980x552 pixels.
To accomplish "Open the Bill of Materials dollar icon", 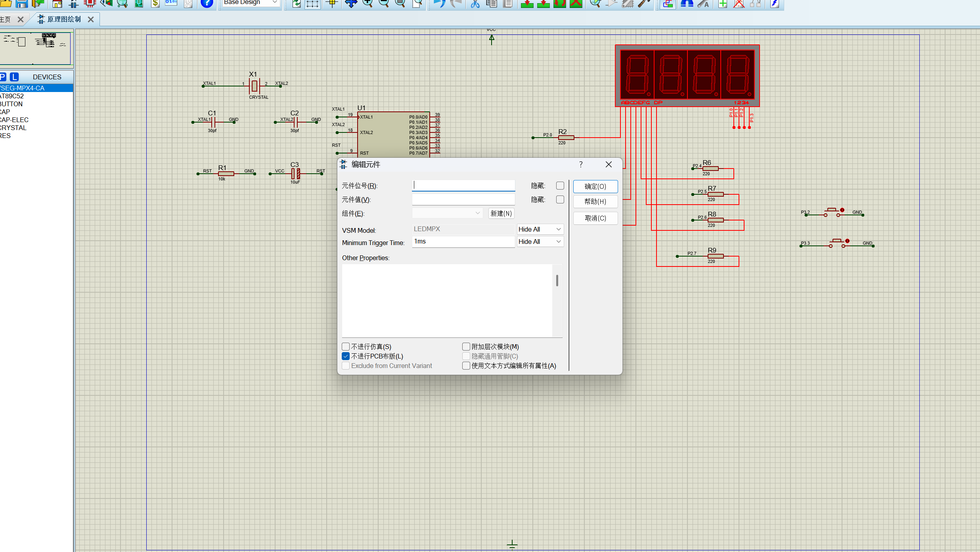I will tap(155, 4).
